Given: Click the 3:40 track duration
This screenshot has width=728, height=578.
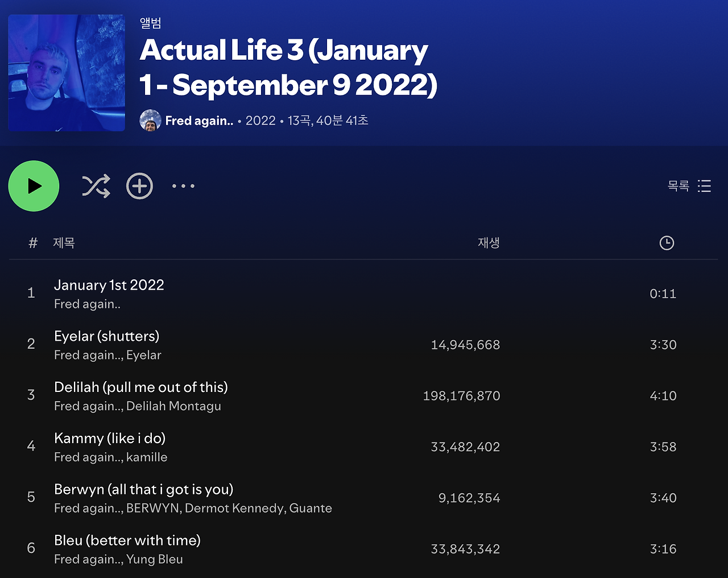Looking at the screenshot, I should (x=663, y=498).
